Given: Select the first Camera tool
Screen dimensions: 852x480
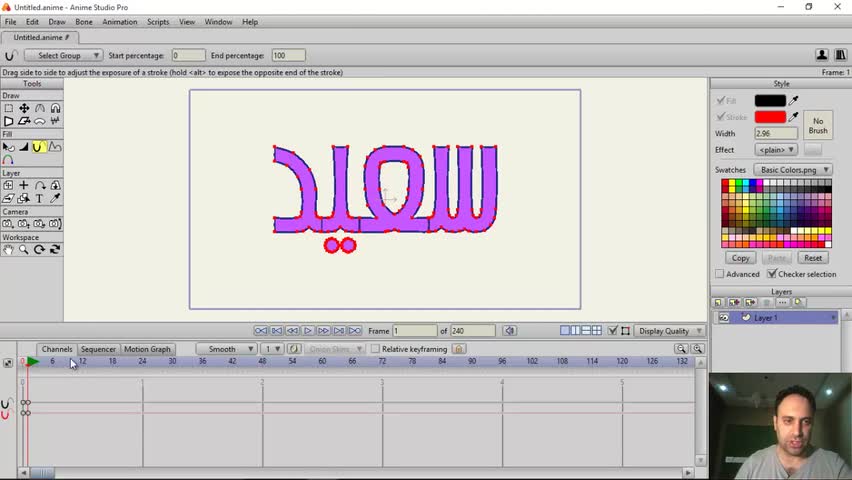Looking at the screenshot, I should 8,224.
